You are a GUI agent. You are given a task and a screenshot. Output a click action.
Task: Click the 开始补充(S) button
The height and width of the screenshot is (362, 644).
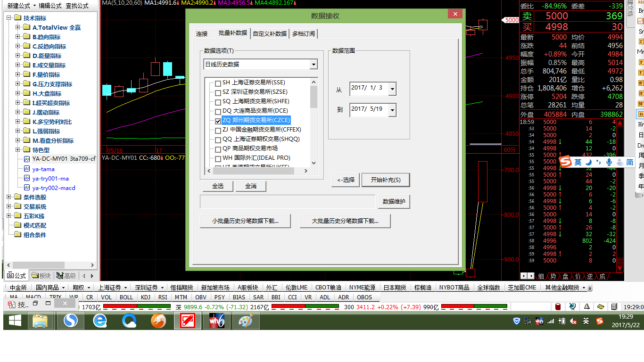click(x=386, y=180)
